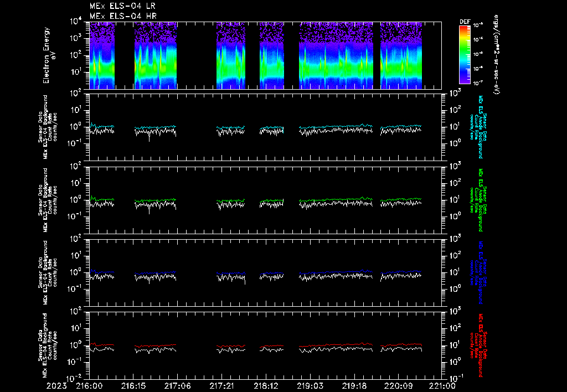The height and width of the screenshot is (392, 567).
Task: Click the rotated "ergs/(cm**2-sr-sec-eV)" units label
Action: 497,54
